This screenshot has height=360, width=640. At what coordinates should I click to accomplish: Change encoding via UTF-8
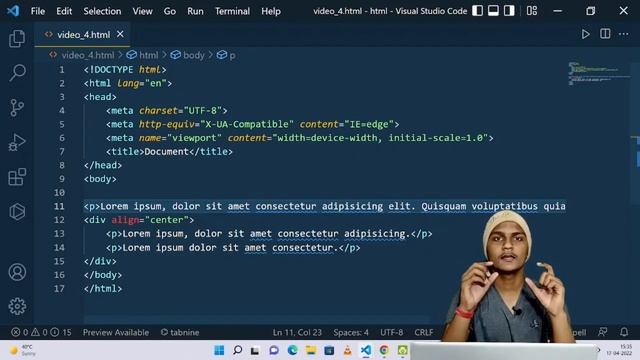coord(391,332)
